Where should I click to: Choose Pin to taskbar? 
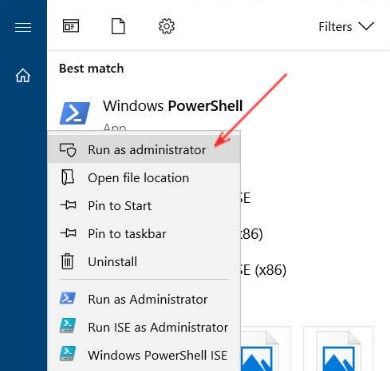pyautogui.click(x=144, y=234)
